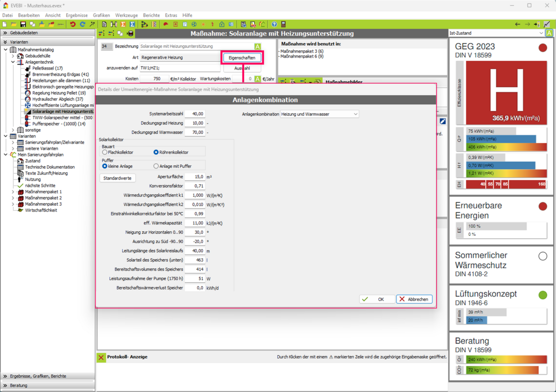556x392 pixels.
Task: Click the Standardwerte button
Action: click(x=118, y=178)
